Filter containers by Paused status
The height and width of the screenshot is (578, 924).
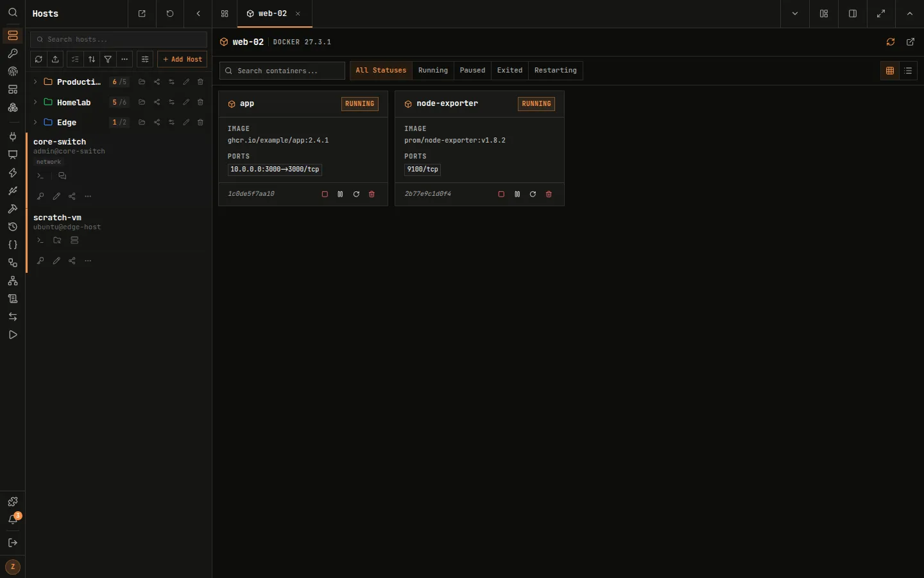point(472,71)
